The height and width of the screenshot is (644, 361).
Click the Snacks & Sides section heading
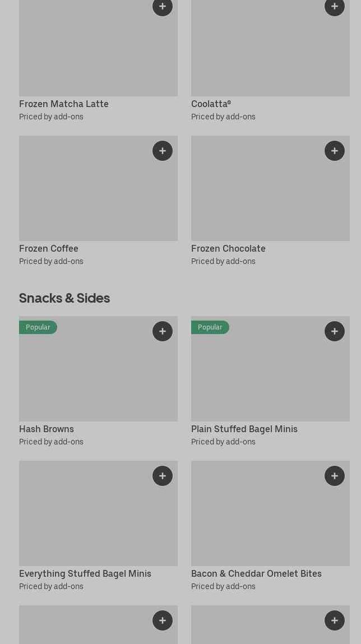click(x=64, y=298)
